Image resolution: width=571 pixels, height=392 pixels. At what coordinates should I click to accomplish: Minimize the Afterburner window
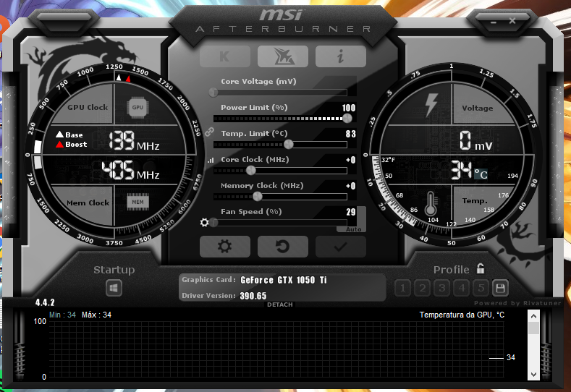[493, 22]
